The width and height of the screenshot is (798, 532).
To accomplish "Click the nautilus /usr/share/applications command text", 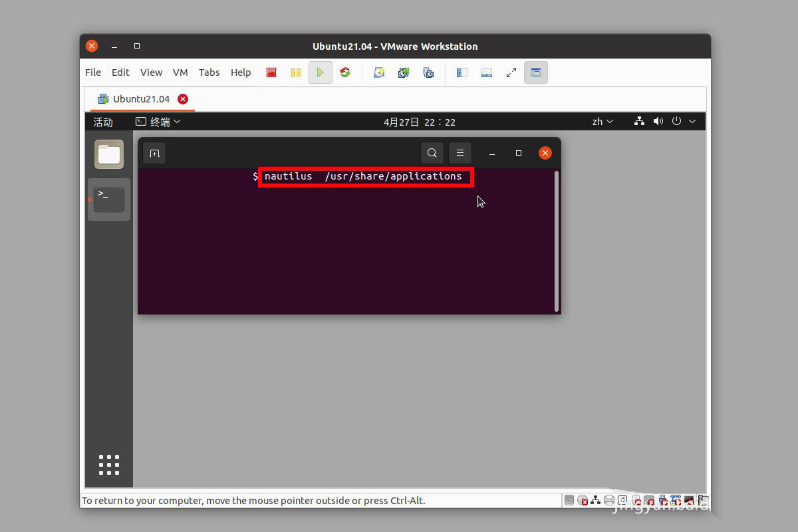I will 363,176.
